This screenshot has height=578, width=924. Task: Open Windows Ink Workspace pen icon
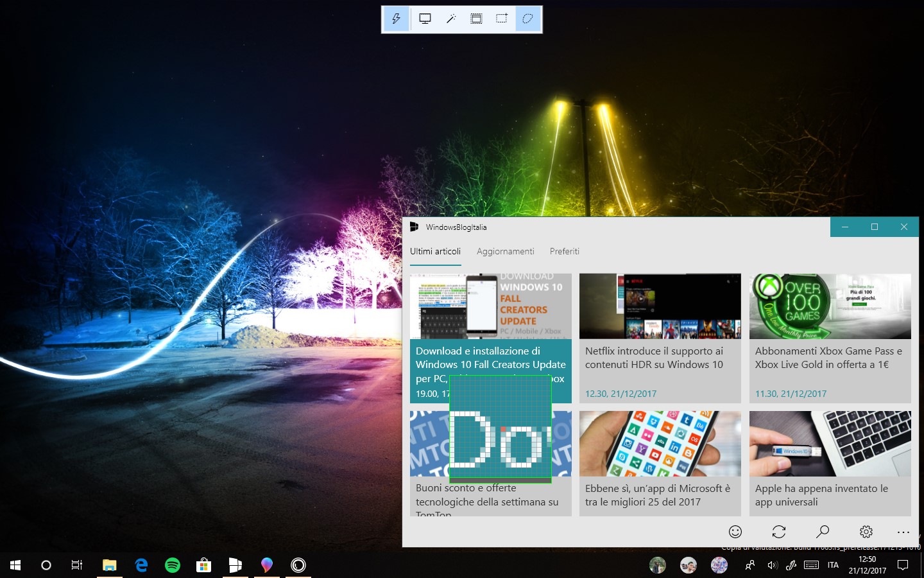[x=791, y=565]
